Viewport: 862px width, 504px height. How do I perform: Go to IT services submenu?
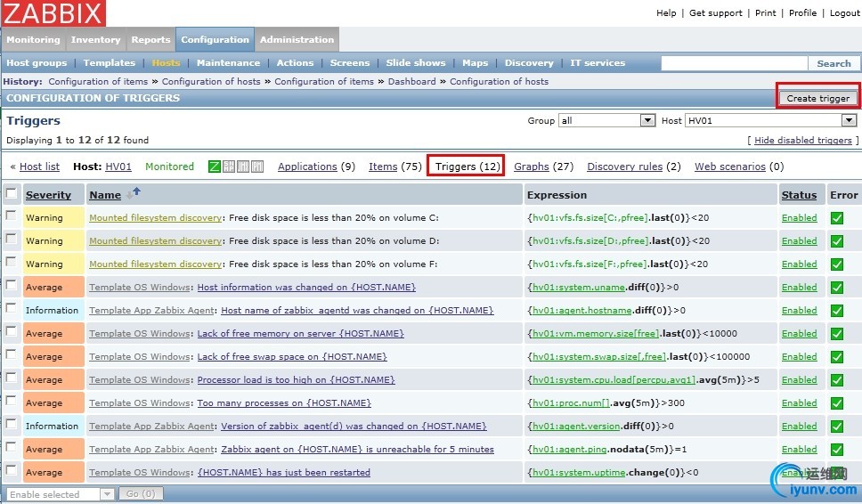(x=598, y=62)
